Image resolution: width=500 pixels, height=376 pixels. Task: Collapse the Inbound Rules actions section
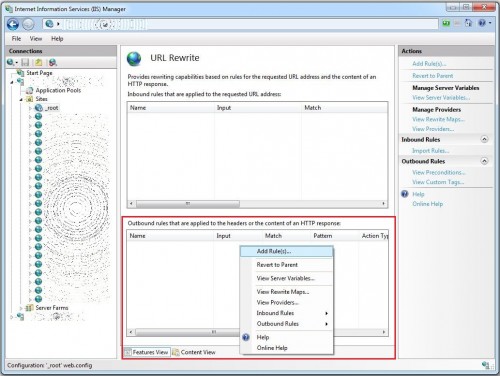tap(485, 139)
